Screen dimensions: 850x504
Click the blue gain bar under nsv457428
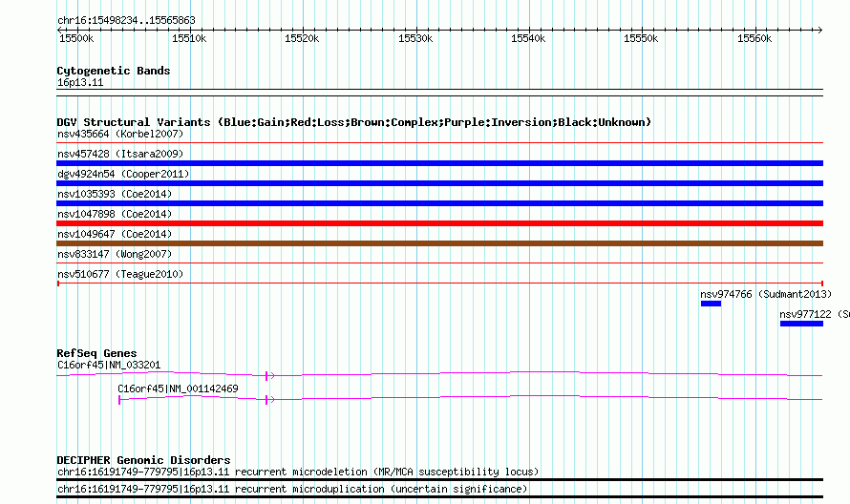point(439,163)
